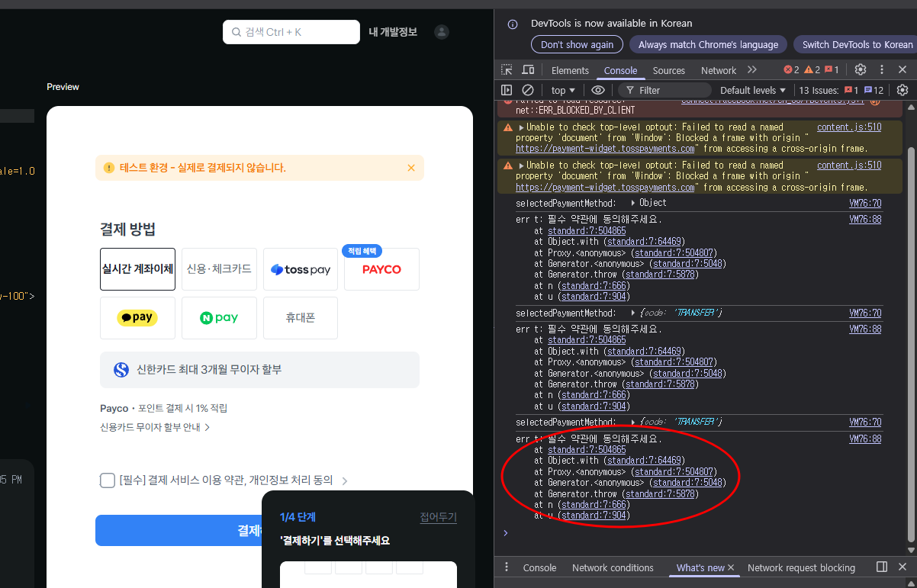917x588 pixels.
Task: Select the toss pay payment method
Action: pos(301,269)
